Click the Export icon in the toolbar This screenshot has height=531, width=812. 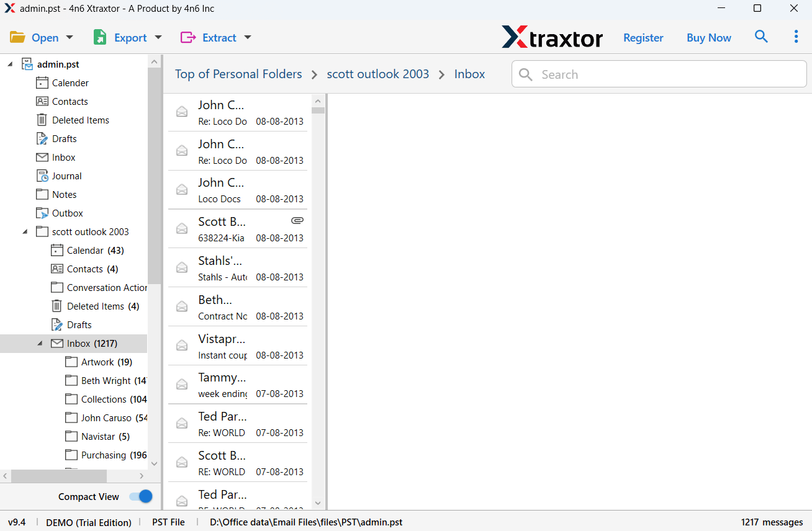(100, 37)
